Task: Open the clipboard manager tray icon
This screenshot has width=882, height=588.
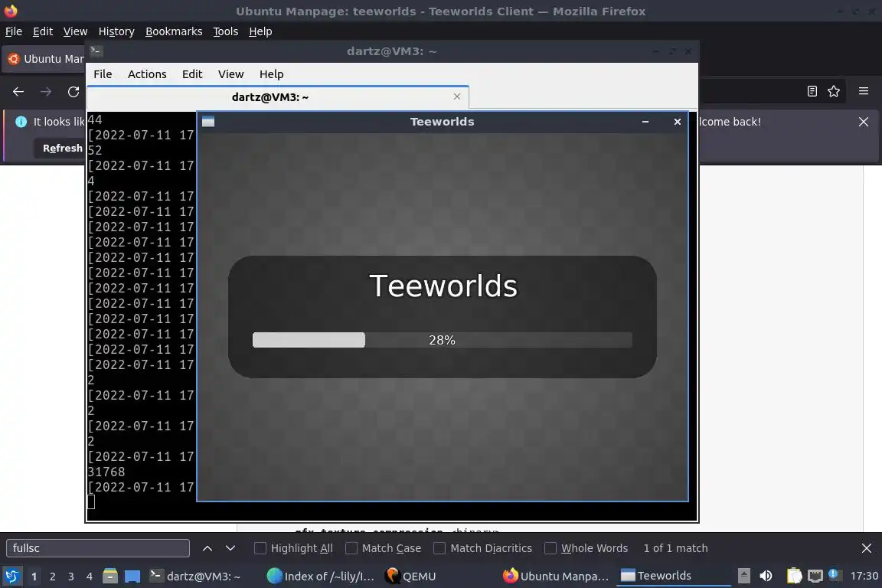Action: [x=794, y=576]
